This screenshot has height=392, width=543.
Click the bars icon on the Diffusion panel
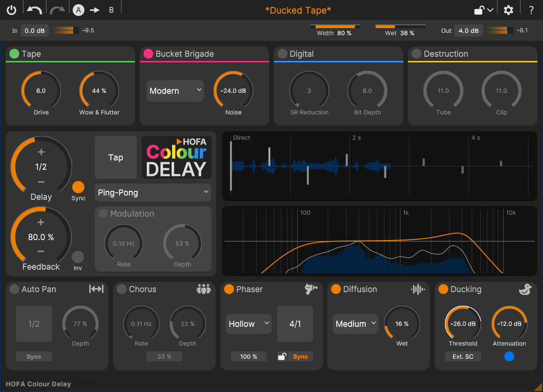417,289
